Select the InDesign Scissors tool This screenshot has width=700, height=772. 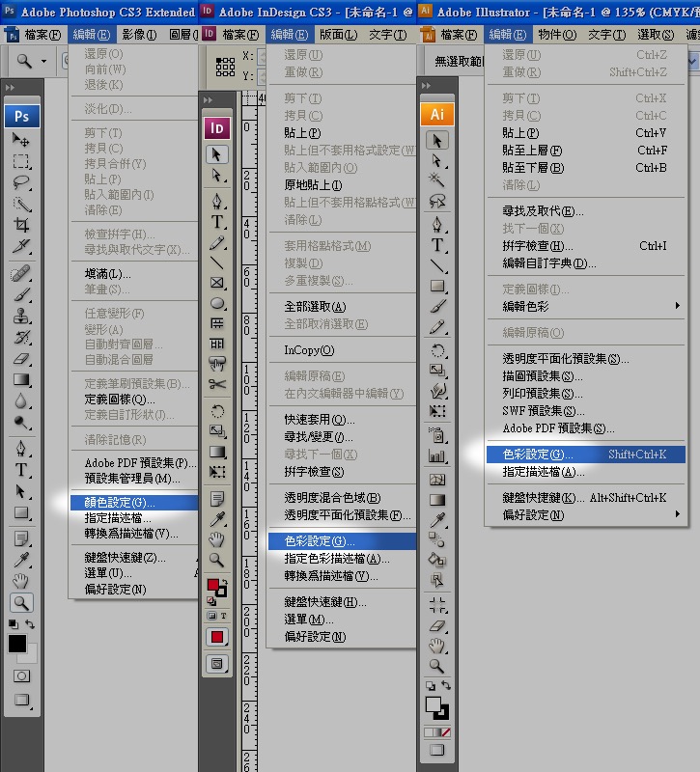216,384
